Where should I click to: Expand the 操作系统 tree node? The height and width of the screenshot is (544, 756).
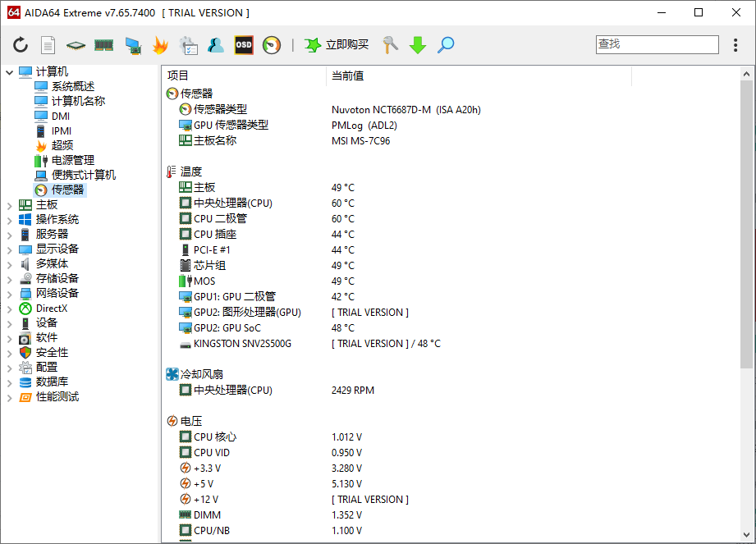coord(9,220)
